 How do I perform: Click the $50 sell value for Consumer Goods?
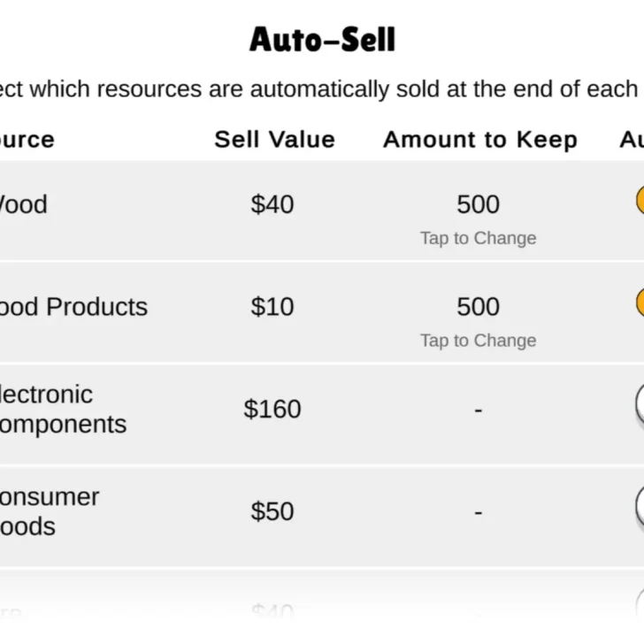(272, 511)
